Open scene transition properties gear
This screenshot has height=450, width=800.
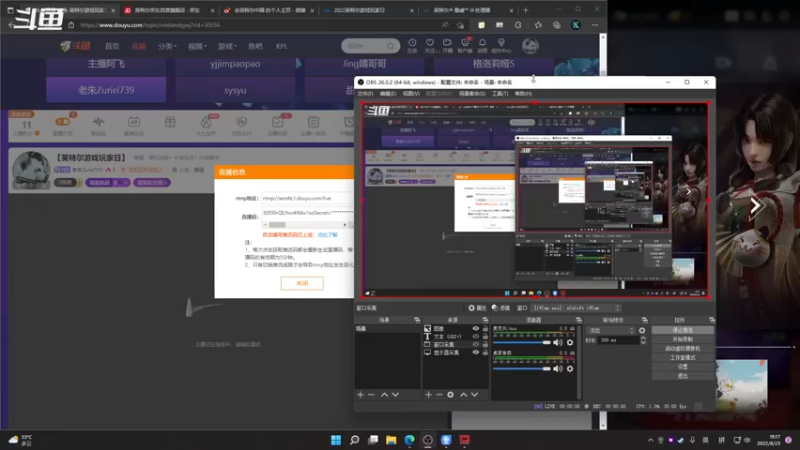(x=642, y=331)
